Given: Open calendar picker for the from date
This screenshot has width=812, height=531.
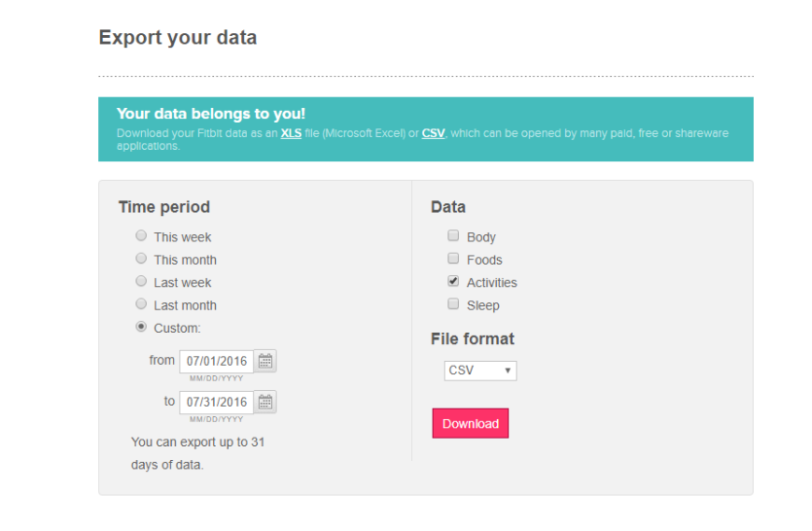Looking at the screenshot, I should click(266, 361).
